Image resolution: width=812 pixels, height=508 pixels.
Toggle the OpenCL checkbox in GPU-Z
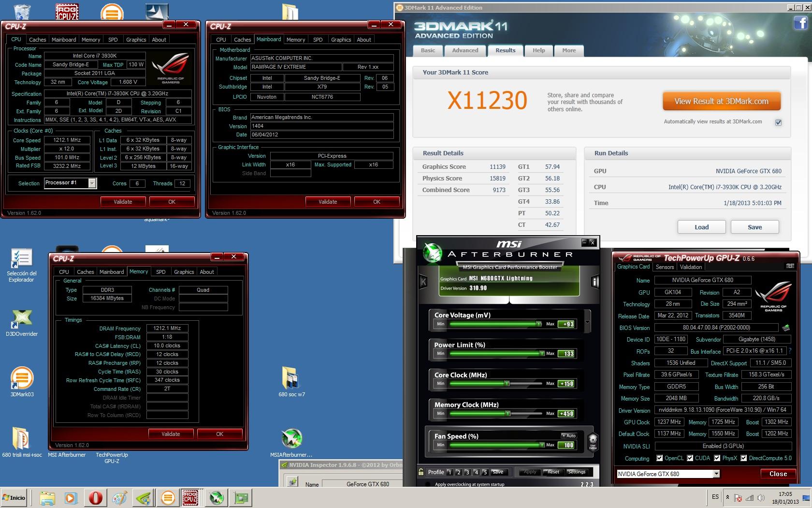660,458
